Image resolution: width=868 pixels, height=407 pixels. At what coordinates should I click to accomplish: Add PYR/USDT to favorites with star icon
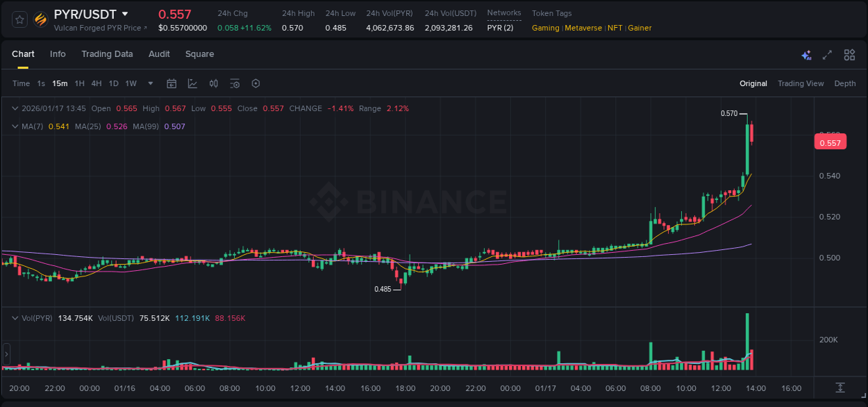(19, 19)
